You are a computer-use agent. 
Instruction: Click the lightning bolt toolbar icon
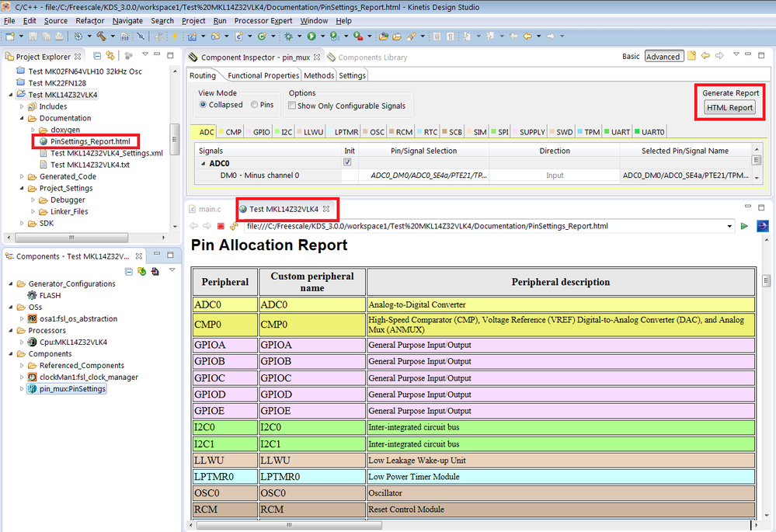point(175,36)
